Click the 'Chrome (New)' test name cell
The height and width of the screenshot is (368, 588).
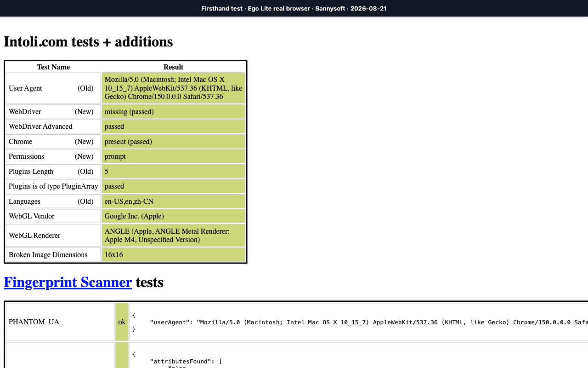pos(53,142)
